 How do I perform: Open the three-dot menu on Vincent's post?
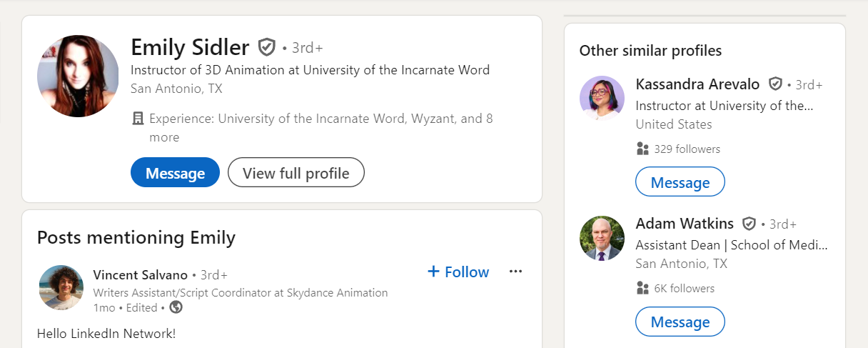(x=515, y=271)
